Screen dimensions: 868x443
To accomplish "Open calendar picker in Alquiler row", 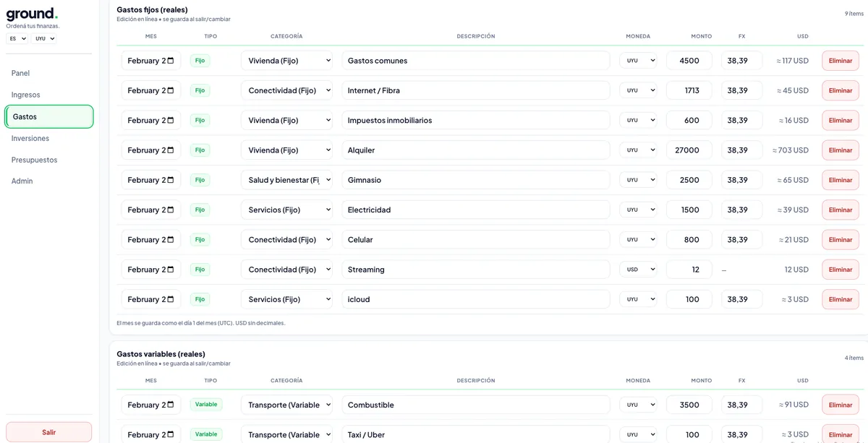I will click(x=171, y=150).
